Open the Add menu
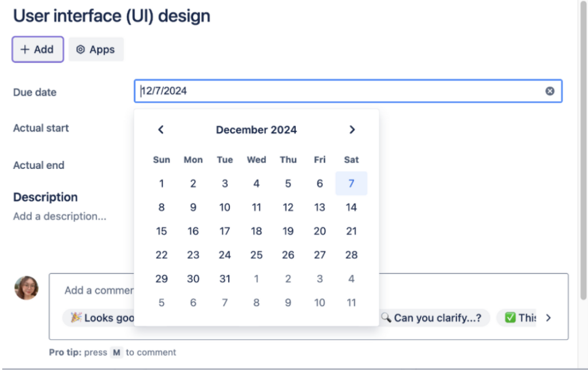 [x=37, y=49]
